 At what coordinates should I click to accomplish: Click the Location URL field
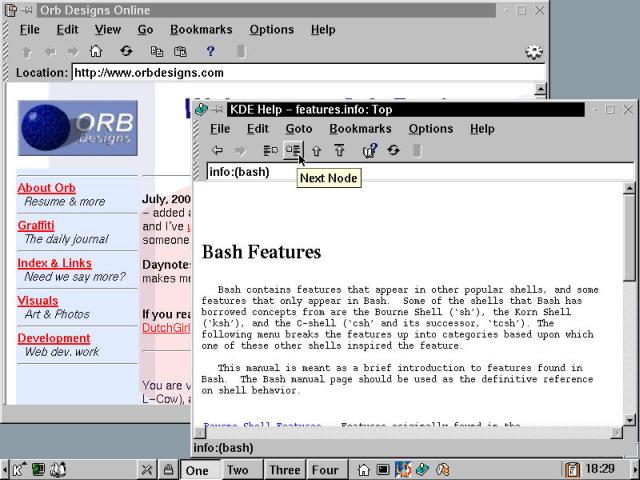click(300, 72)
